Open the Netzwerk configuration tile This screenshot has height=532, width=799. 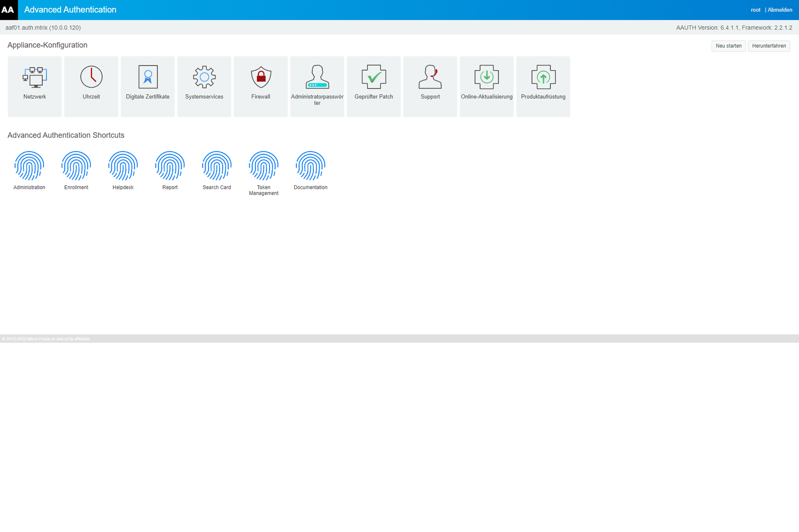pos(35,86)
